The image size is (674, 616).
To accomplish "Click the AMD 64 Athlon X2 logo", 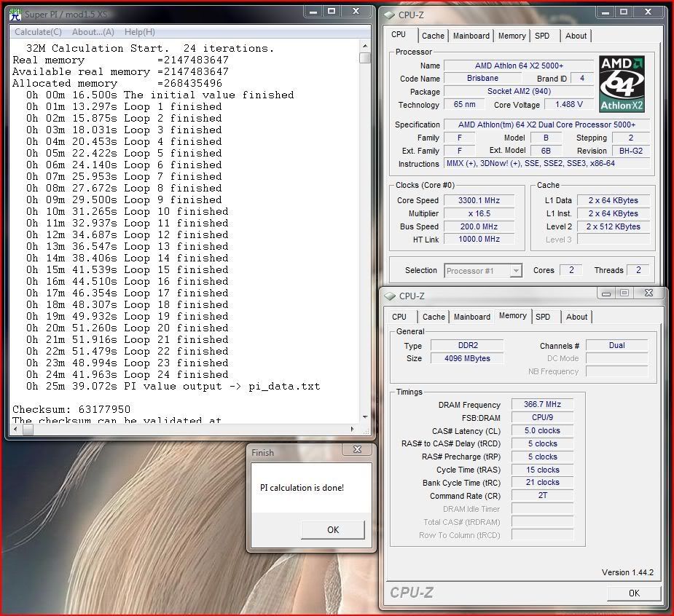I will 622,84.
